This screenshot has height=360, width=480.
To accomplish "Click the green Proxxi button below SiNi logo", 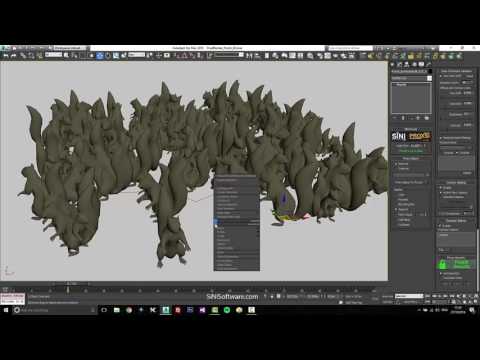I will coord(411,151).
